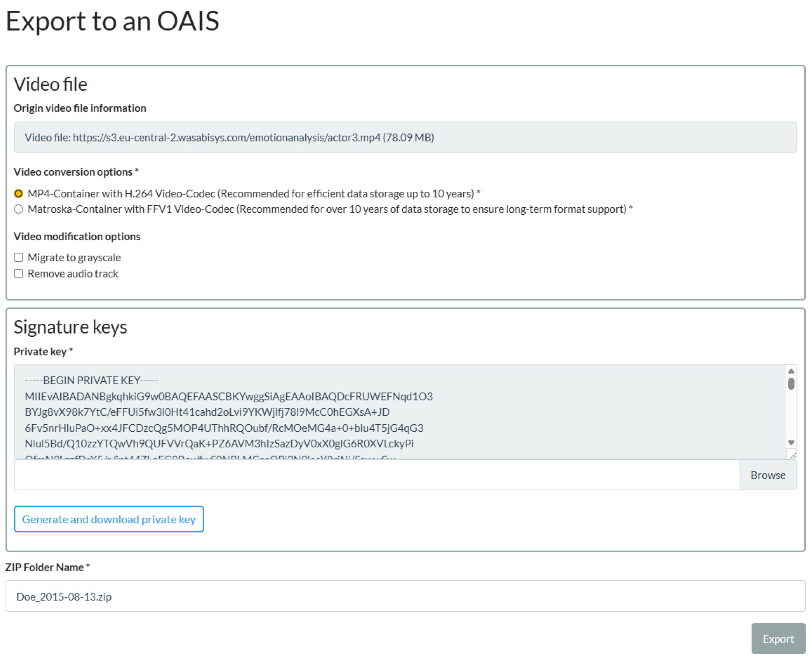The height and width of the screenshot is (661, 812).
Task: Select the MP4-Container with H.264 radio button
Action: pos(18,194)
